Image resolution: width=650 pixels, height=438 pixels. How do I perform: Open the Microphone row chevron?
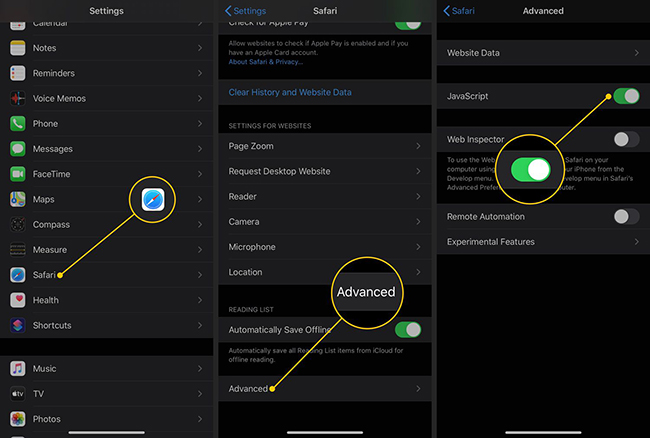(418, 247)
